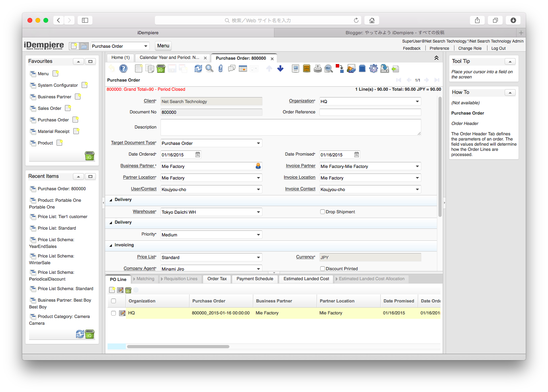Switch to the Home (1) tab
Image resolution: width=548 pixels, height=392 pixels.
point(120,58)
